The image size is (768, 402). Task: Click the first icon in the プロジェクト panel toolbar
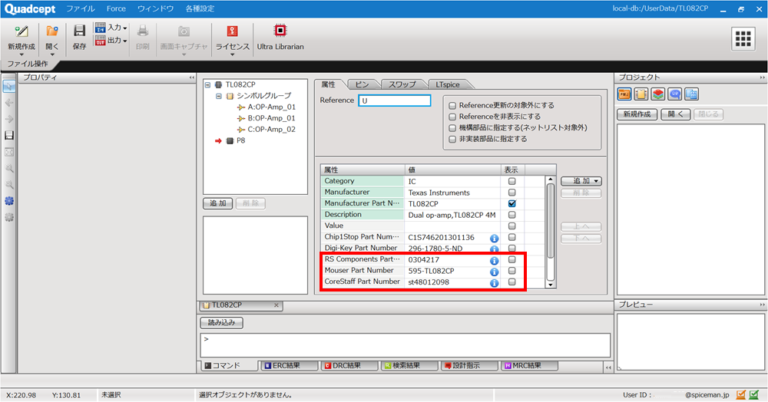625,94
